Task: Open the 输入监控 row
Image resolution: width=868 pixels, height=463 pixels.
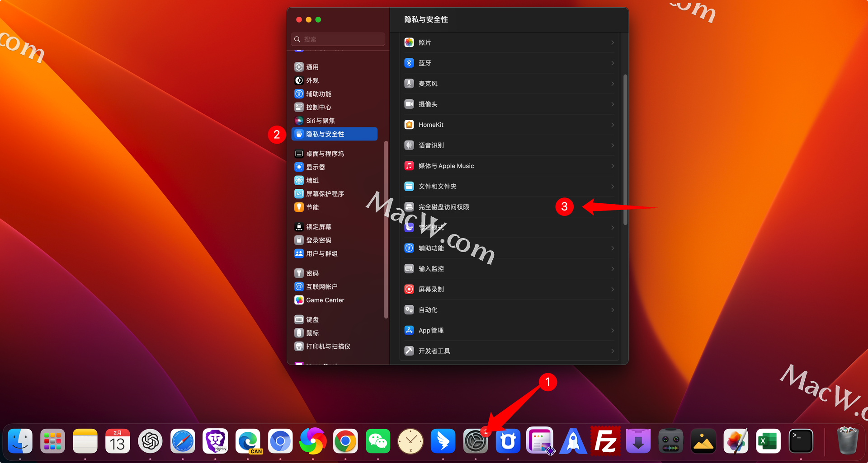Action: [x=509, y=268]
